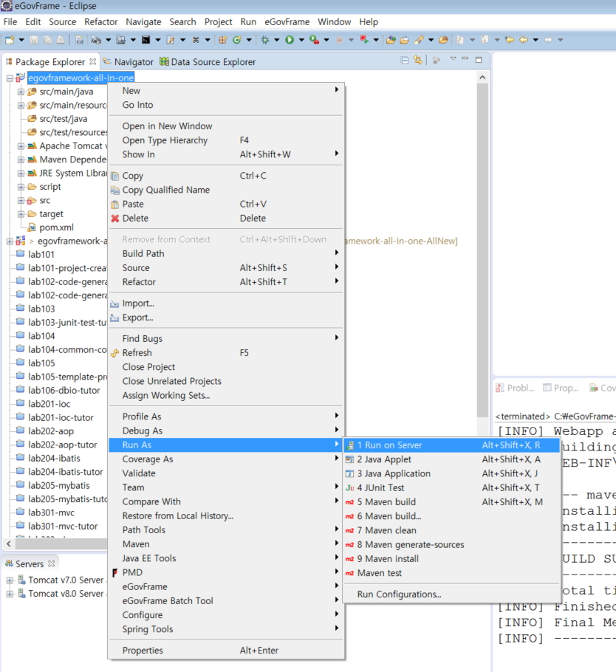Viewport: 616px width, 672px height.
Task: Select Run on Server from submenu
Action: click(x=389, y=445)
